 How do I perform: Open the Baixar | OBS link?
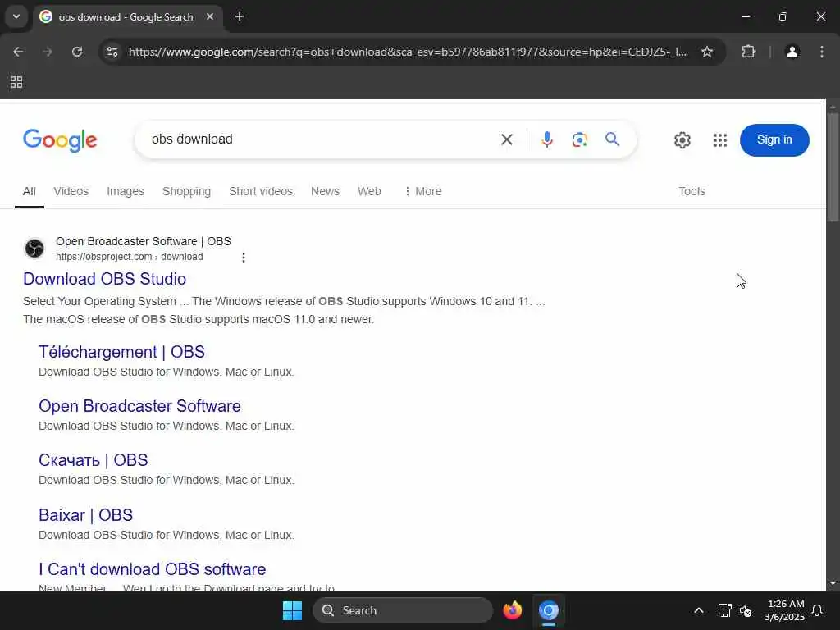pyautogui.click(x=85, y=515)
